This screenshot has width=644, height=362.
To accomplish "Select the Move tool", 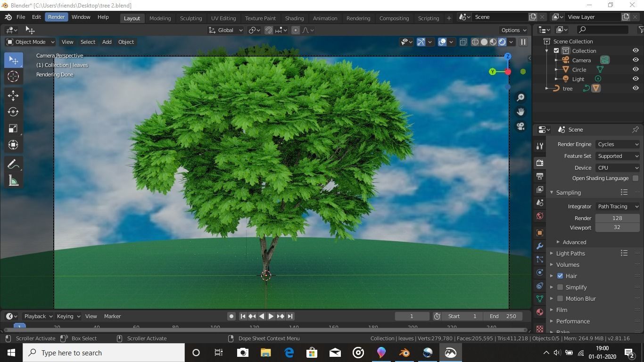I will pos(13,95).
